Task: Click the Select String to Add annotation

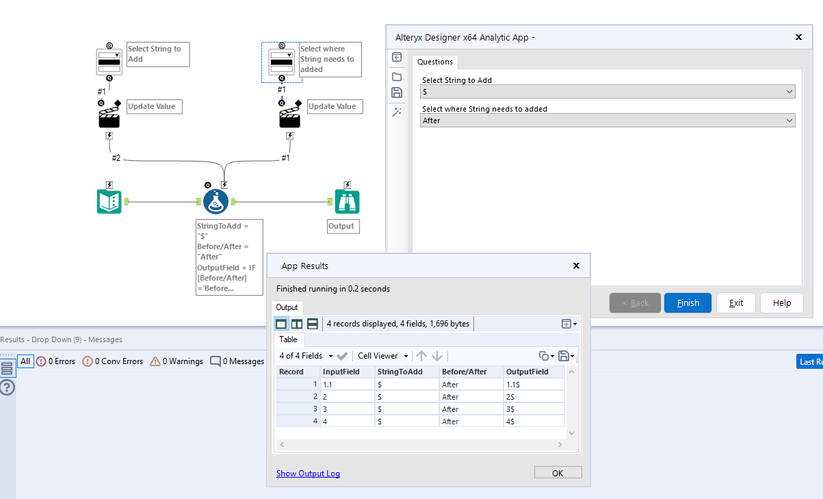Action: pyautogui.click(x=157, y=54)
